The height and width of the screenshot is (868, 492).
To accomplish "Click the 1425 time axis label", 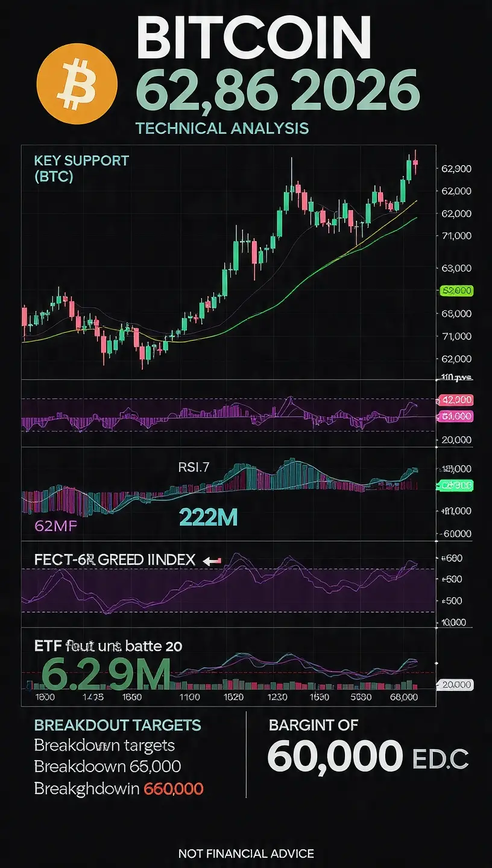I will [x=92, y=697].
